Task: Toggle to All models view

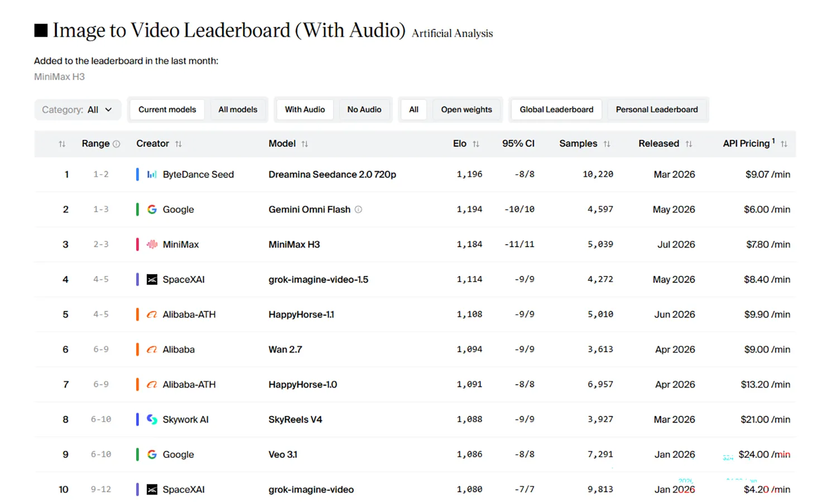Action: click(x=238, y=110)
